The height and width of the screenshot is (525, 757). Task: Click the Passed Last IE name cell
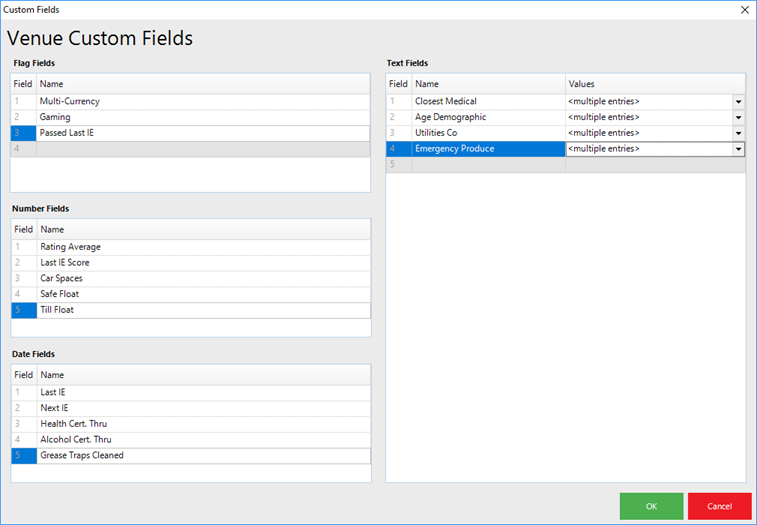click(x=67, y=133)
